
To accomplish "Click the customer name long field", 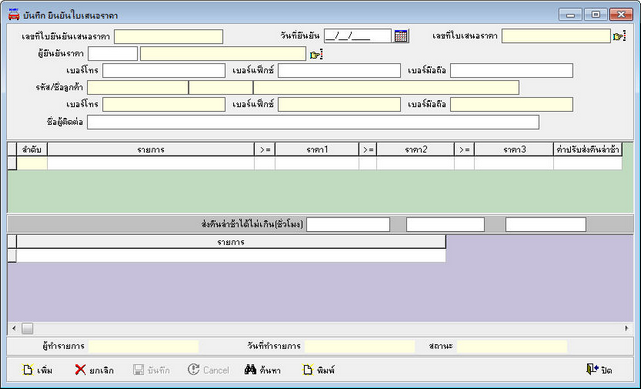I will [x=386, y=87].
